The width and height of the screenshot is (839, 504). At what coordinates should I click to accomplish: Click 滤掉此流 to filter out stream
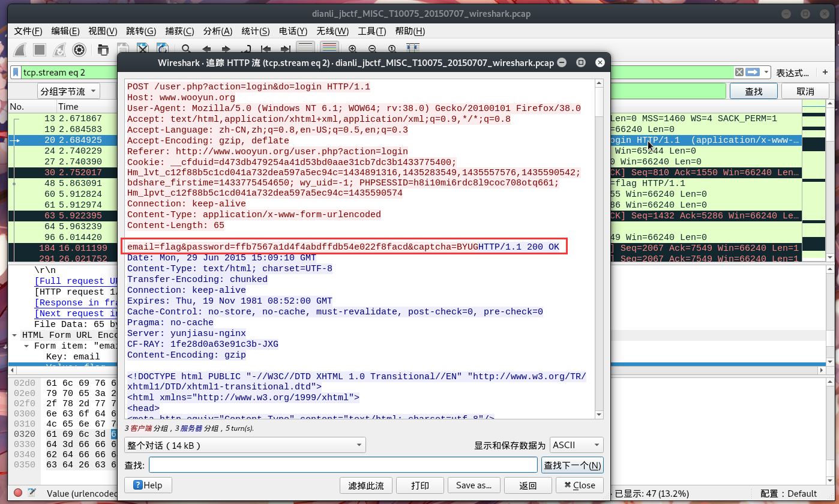click(x=366, y=485)
